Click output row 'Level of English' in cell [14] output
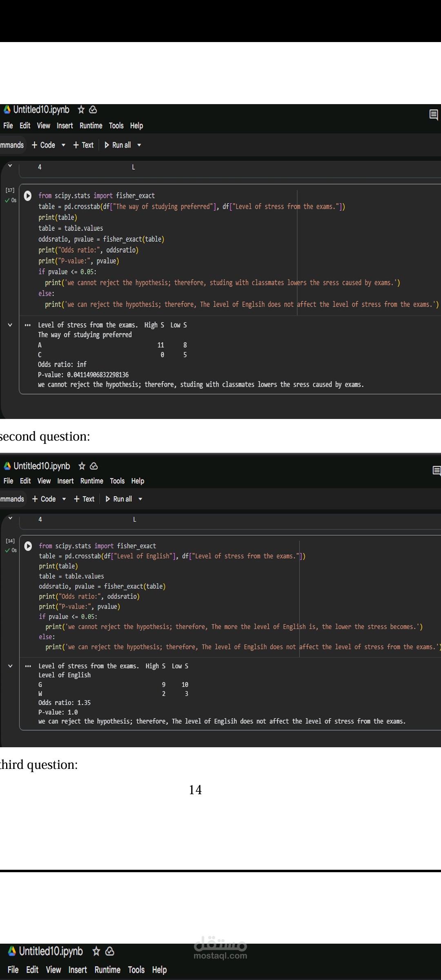The height and width of the screenshot is (980, 441). click(x=65, y=675)
